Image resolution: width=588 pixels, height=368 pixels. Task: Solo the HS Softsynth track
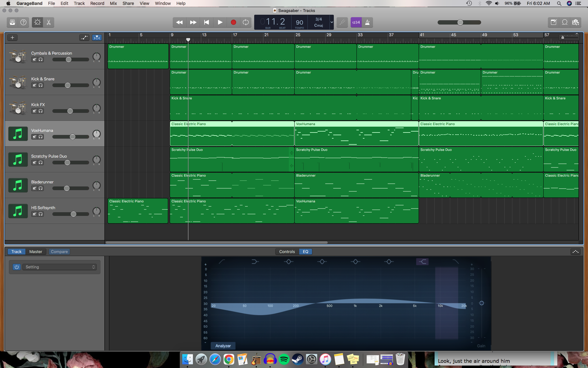coord(40,214)
